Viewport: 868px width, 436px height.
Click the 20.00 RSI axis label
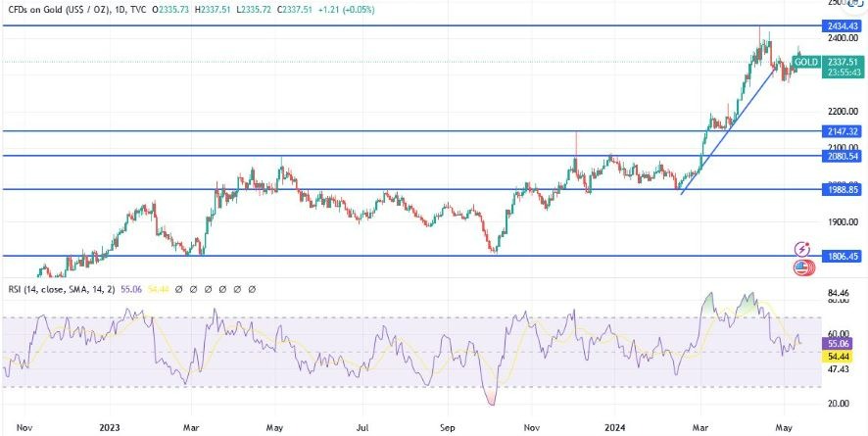[x=840, y=404]
